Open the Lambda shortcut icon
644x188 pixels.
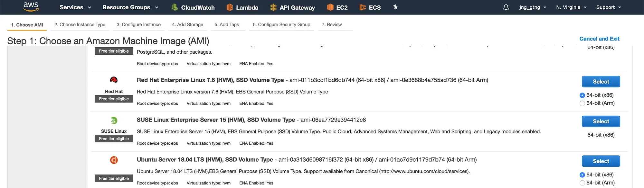click(x=230, y=7)
